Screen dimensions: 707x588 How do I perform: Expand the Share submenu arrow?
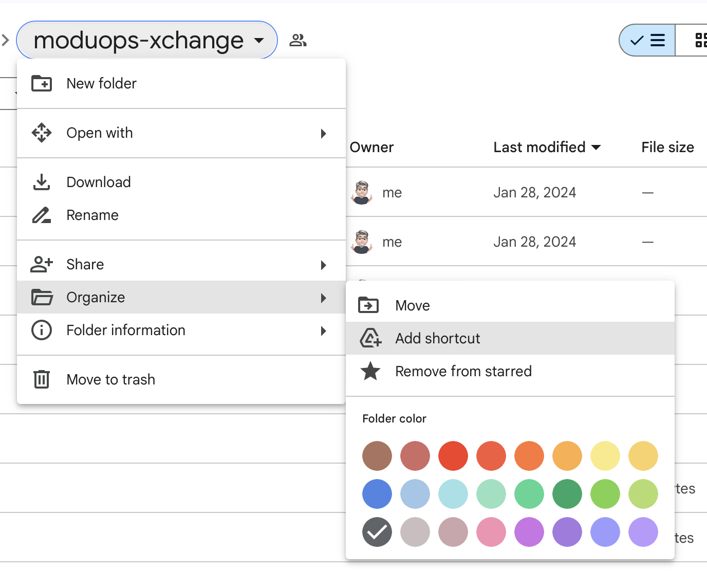tap(323, 265)
